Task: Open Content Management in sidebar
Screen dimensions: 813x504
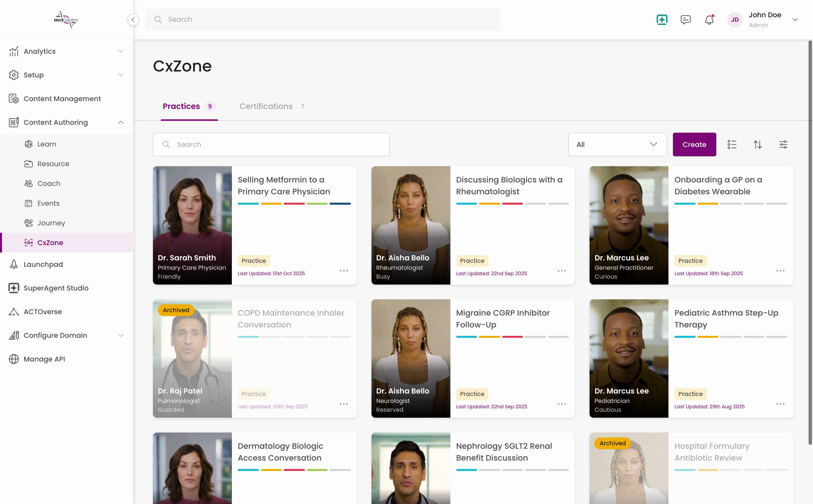Action: coord(67,98)
